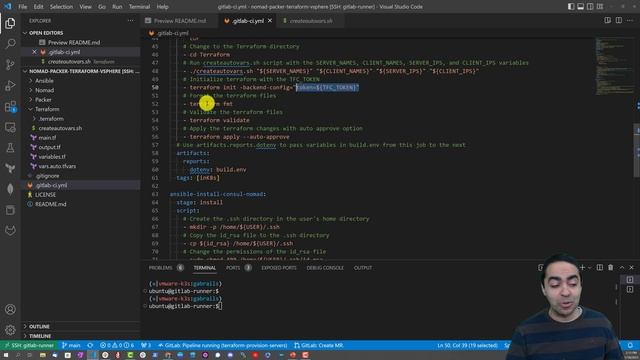
Task: Customize layout icon in title bar
Action: click(x=600, y=7)
